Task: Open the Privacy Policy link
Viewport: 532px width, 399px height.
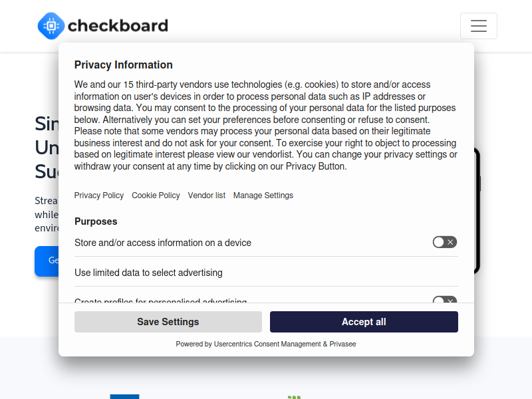Action: click(x=99, y=196)
